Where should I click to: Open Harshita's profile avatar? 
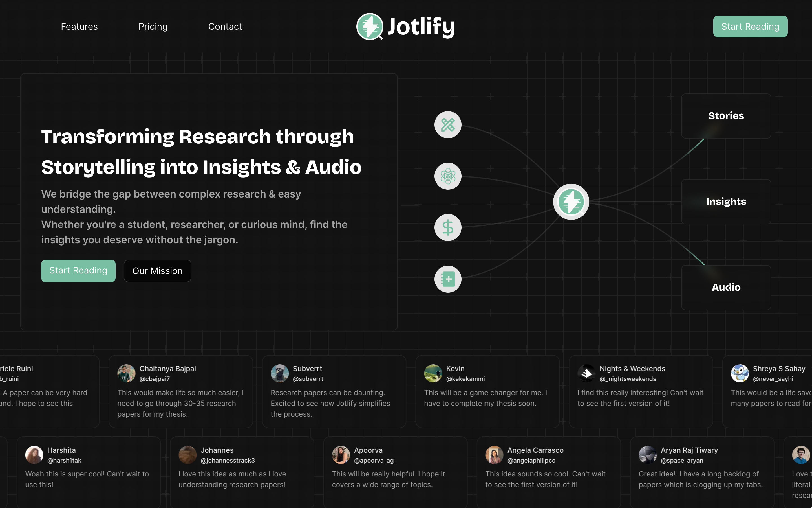pos(34,455)
